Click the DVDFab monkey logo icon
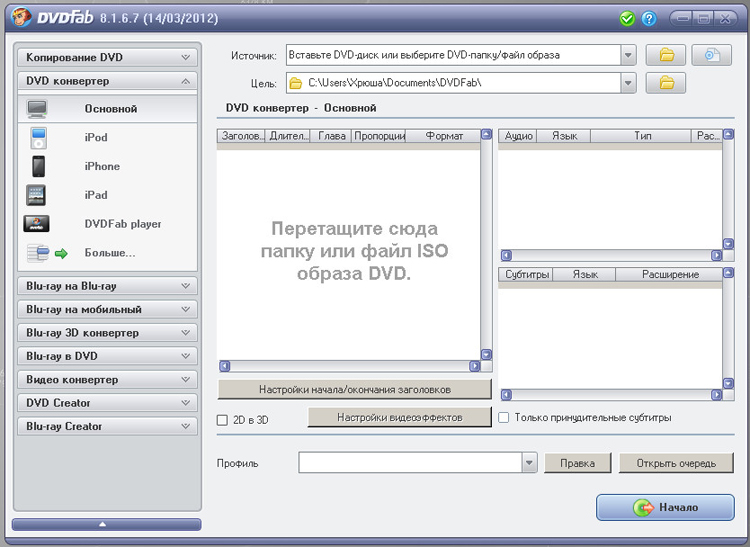 22,18
